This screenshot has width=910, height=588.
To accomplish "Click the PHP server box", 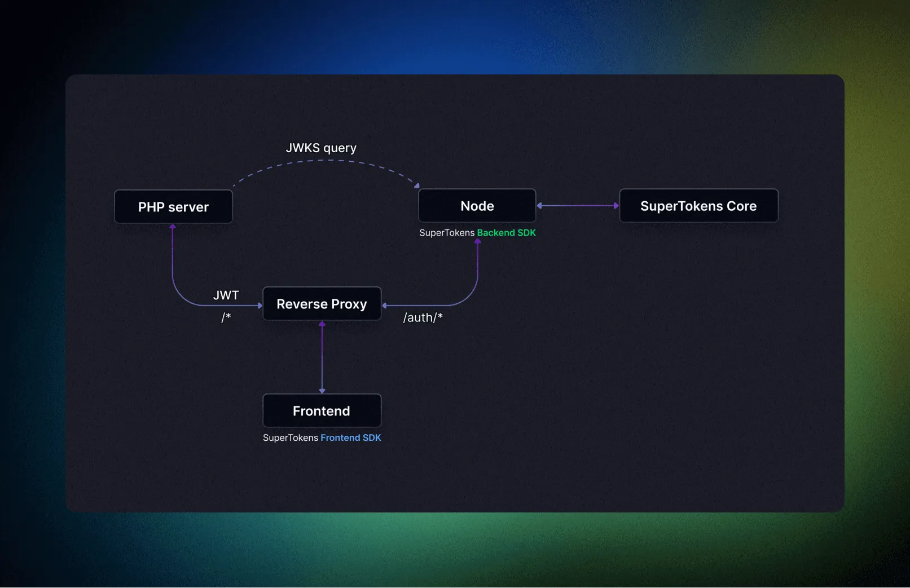I will point(173,207).
